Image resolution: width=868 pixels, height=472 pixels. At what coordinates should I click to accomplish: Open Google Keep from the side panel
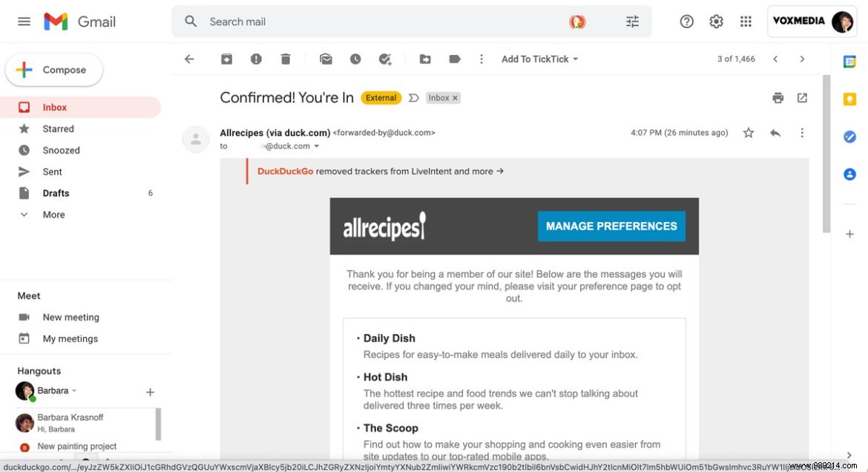[849, 99]
